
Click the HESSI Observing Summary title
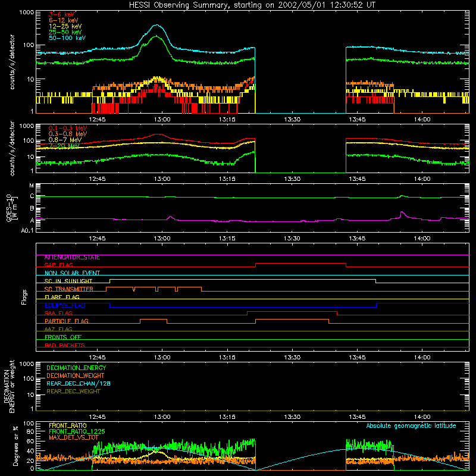tap(252, 5)
